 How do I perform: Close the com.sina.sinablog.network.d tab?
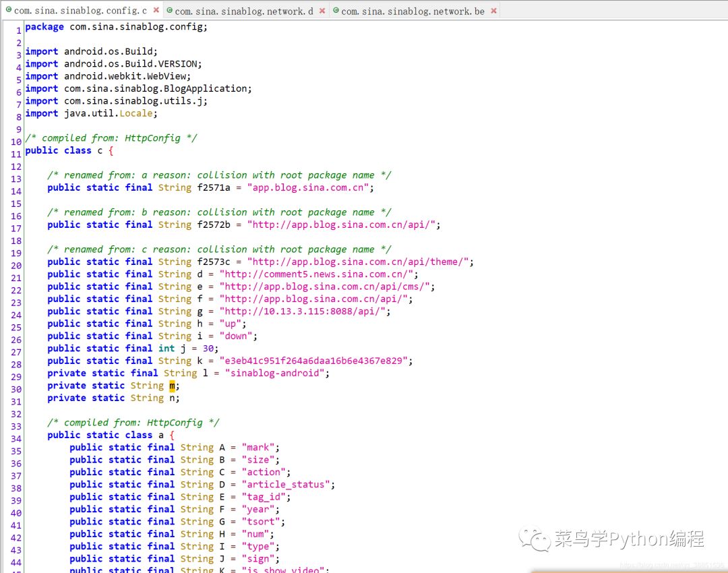[x=322, y=11]
